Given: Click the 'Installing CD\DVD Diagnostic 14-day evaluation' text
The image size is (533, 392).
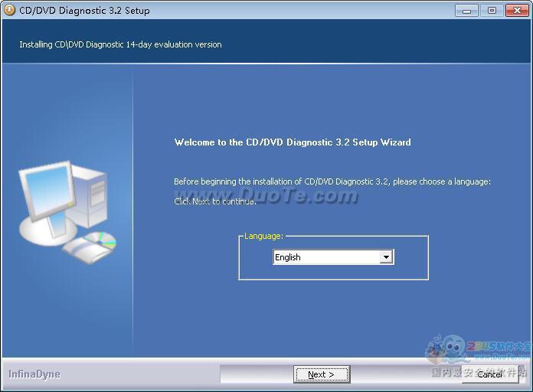Looking at the screenshot, I should pos(120,44).
